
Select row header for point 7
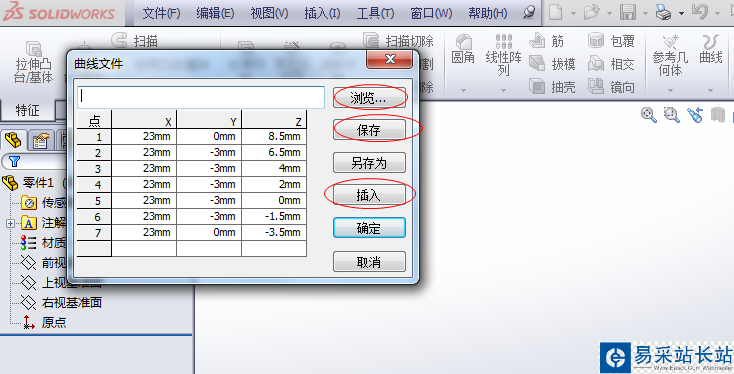click(x=94, y=233)
